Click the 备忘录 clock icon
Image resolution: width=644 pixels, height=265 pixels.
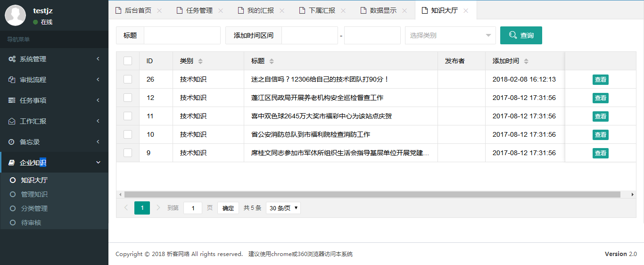(x=12, y=142)
